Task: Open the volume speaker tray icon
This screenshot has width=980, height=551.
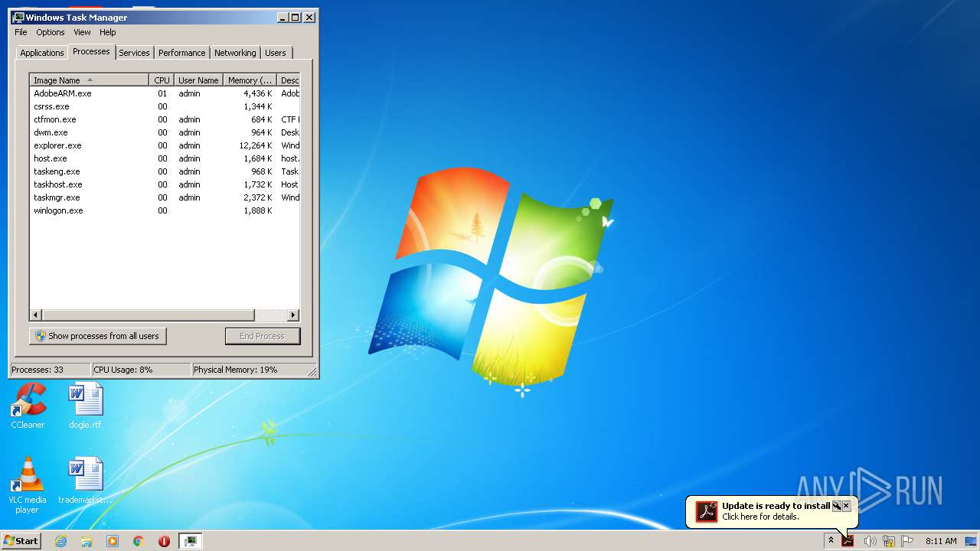Action: click(x=870, y=541)
